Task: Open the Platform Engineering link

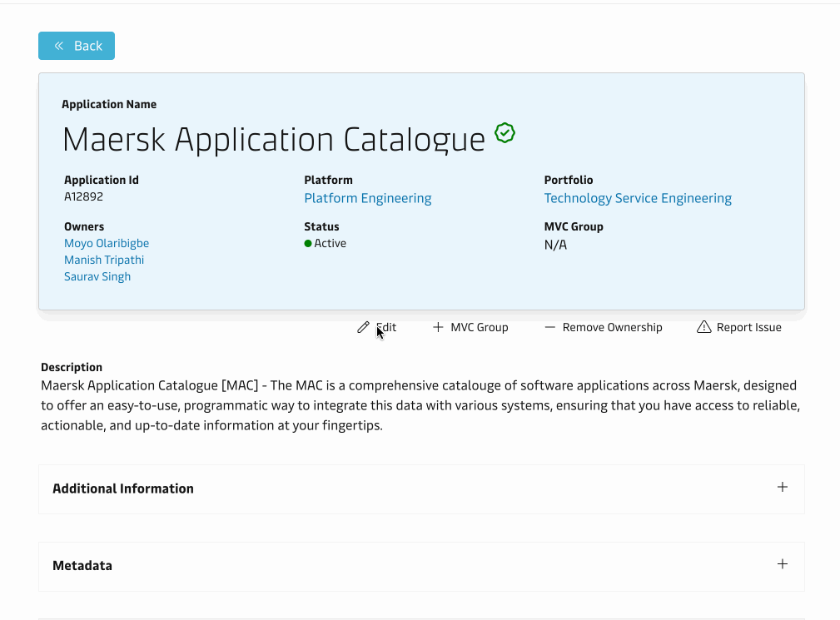Action: coord(367,198)
